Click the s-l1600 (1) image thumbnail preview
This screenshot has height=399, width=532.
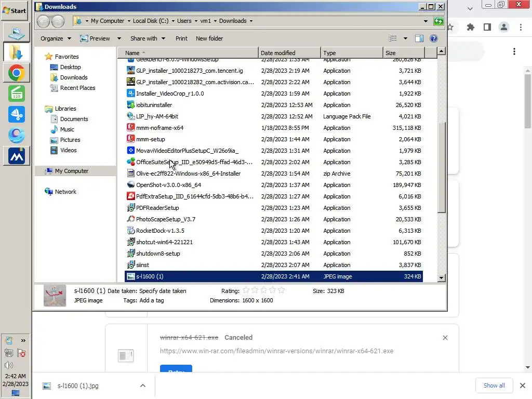tap(55, 296)
